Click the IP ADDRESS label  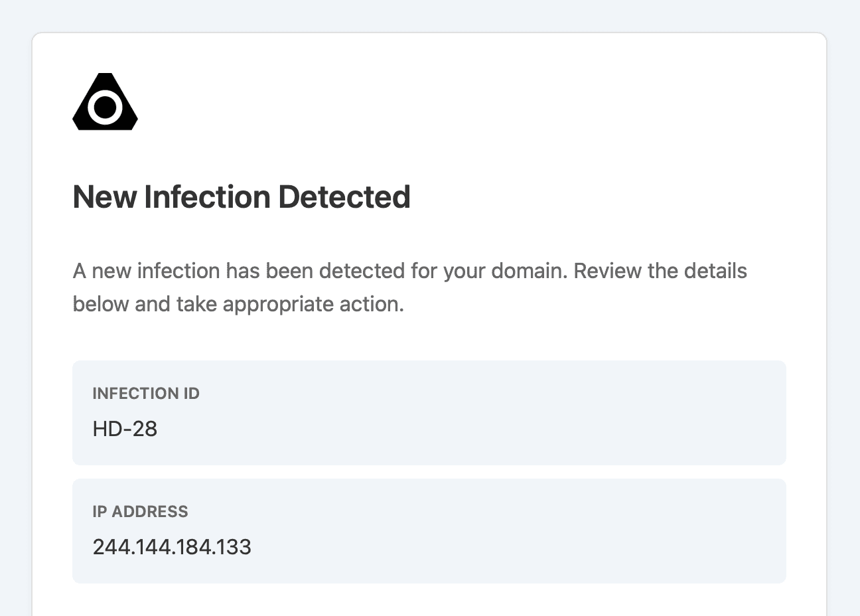[x=140, y=512]
